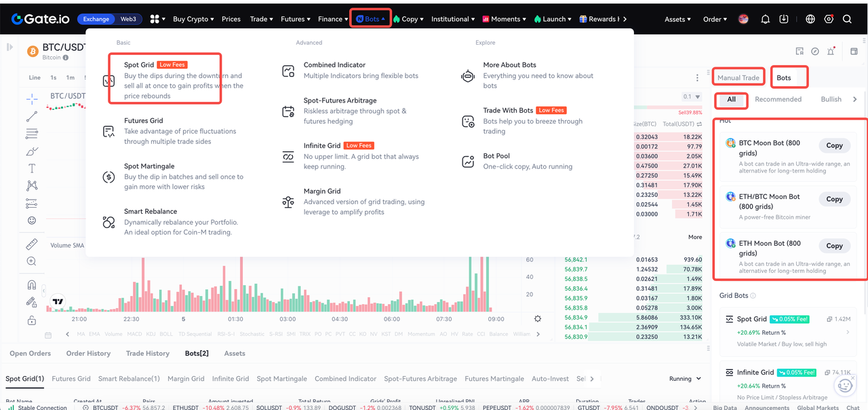The width and height of the screenshot is (868, 410).
Task: Choose Spot Grid from Bots menu
Action: pyautogui.click(x=139, y=65)
